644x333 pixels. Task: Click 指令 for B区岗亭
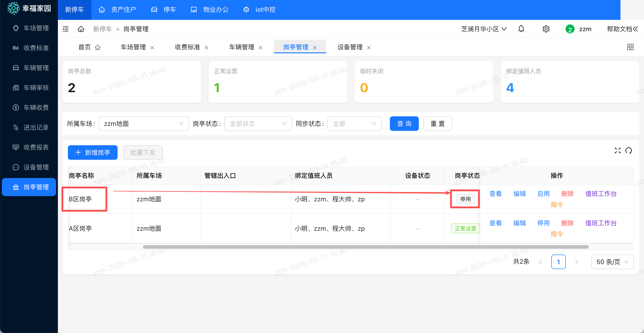click(556, 204)
